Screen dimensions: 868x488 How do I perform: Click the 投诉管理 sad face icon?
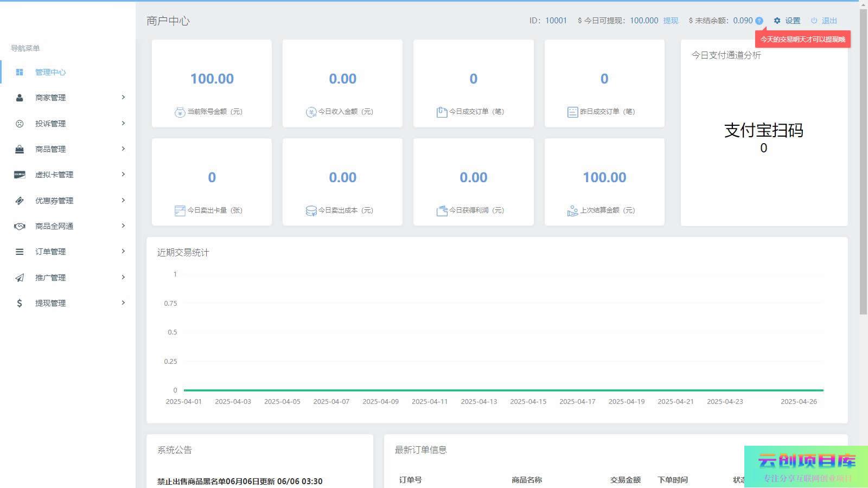click(x=20, y=124)
